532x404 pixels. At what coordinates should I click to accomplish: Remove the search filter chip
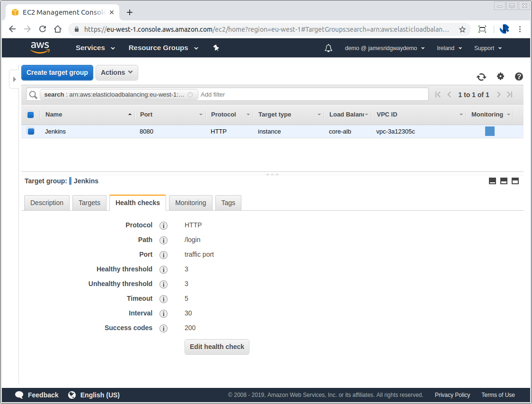(x=190, y=95)
